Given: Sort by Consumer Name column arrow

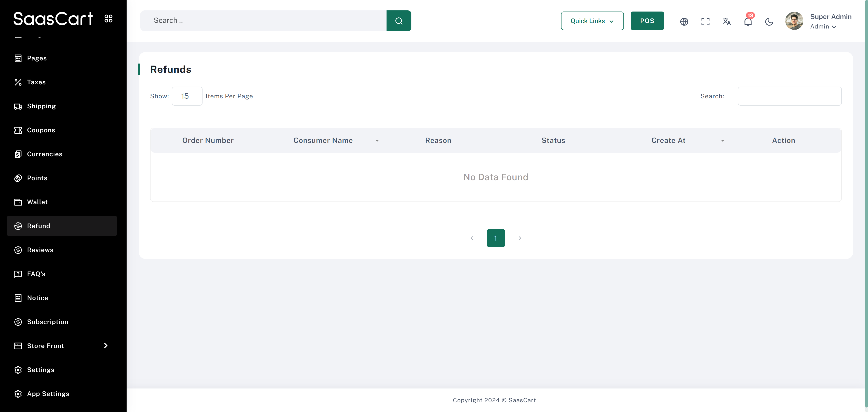Looking at the screenshot, I should coord(377,141).
